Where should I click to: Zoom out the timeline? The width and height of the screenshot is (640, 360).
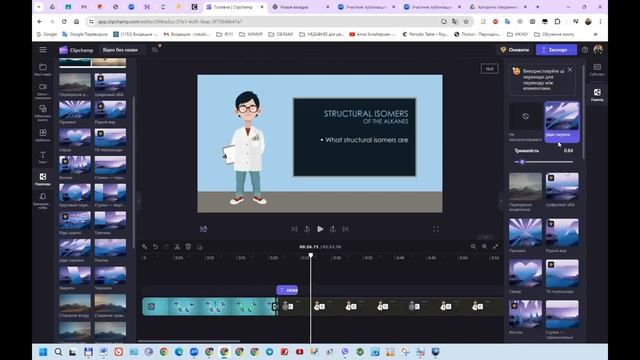coord(473,247)
